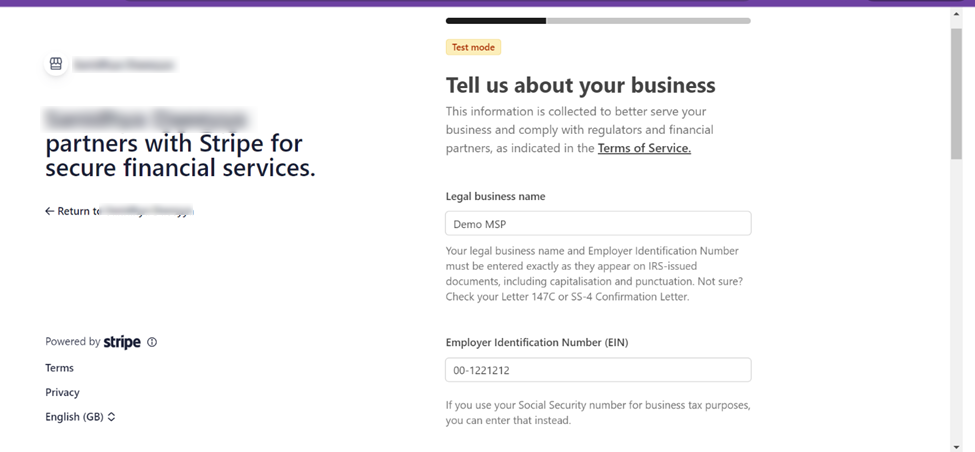Viewport: 975px width, 452px height.
Task: Click the "Tell us about your business" heading
Action: click(580, 85)
